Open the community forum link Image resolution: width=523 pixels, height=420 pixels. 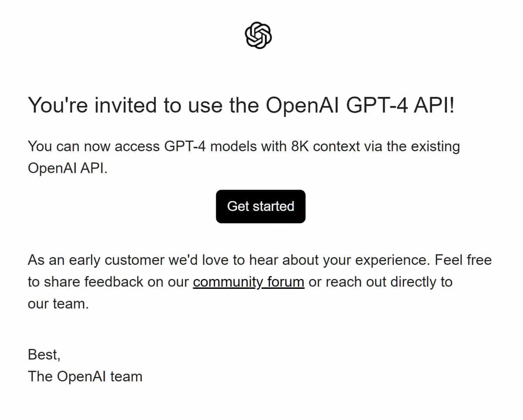(x=248, y=282)
